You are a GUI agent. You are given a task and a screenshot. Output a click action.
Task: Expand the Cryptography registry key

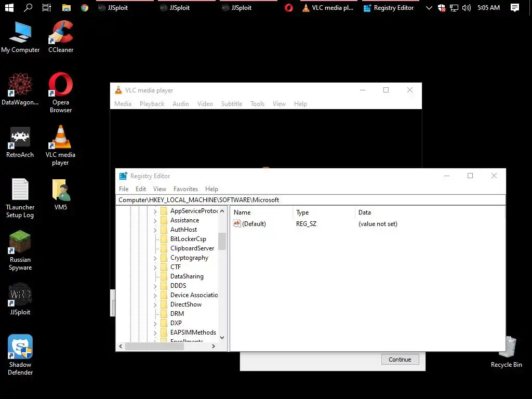coord(155,258)
